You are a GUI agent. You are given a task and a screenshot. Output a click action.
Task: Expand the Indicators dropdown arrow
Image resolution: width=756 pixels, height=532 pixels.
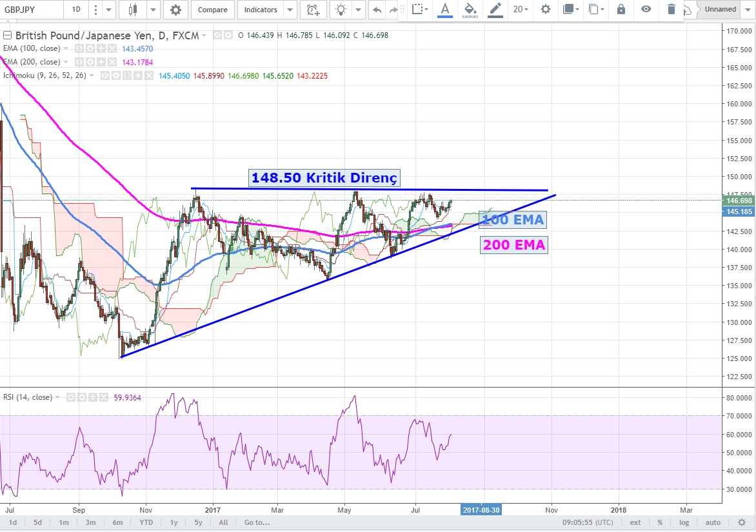click(x=290, y=10)
